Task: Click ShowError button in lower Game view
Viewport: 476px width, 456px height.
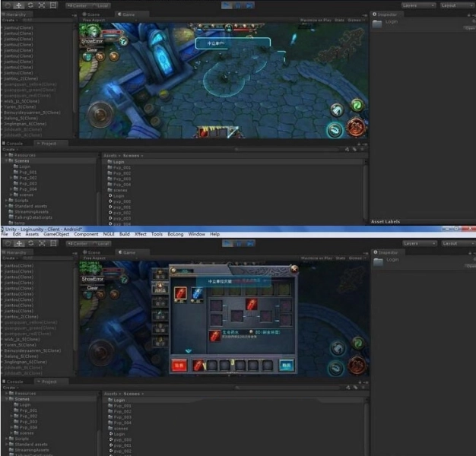Action: click(x=93, y=279)
